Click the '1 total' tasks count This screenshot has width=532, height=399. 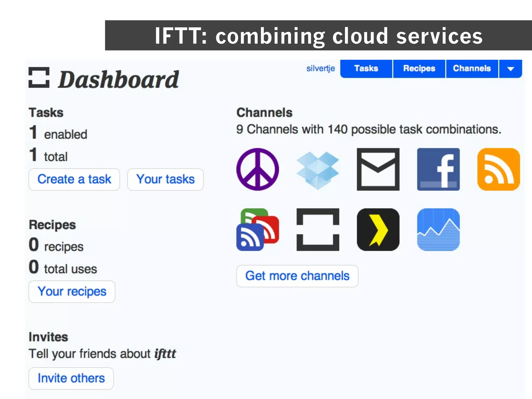(48, 155)
